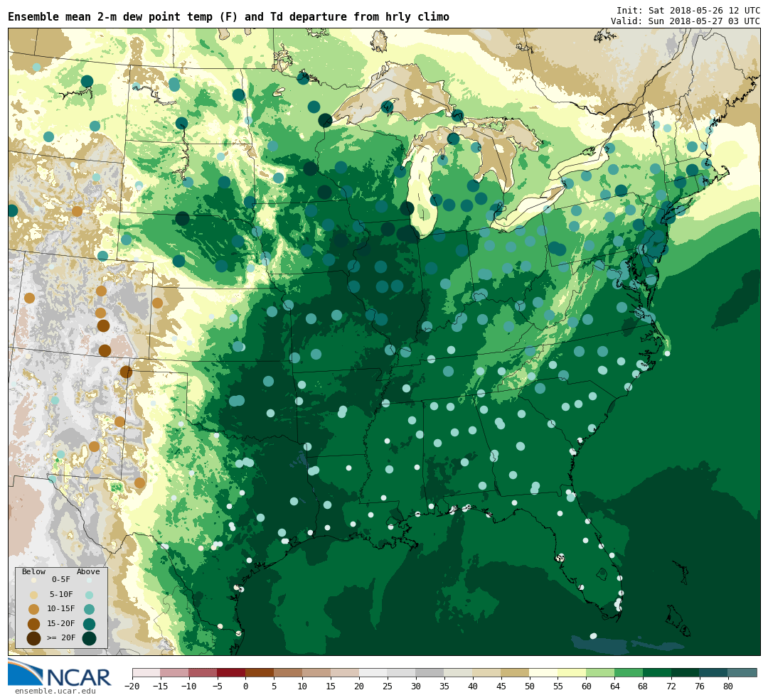Click the above 10-15F teal legend dot
The height and width of the screenshot is (700, 768).
click(x=89, y=610)
